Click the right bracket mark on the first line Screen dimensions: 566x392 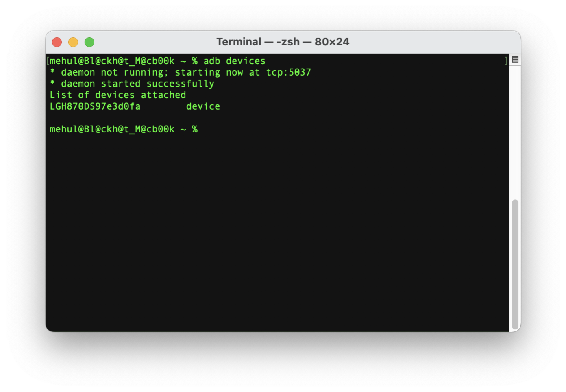tap(506, 61)
